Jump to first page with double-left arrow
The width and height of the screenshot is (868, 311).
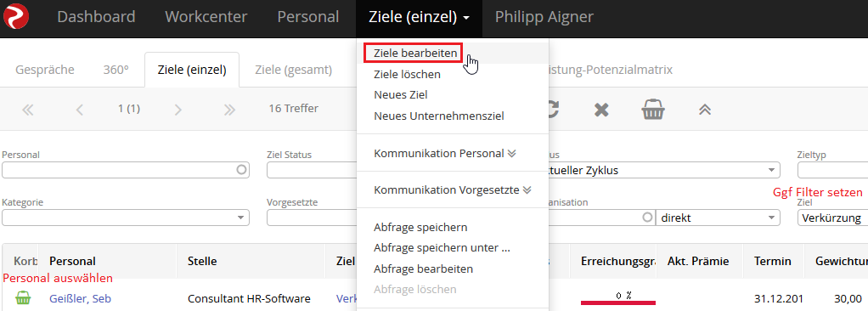pos(28,110)
